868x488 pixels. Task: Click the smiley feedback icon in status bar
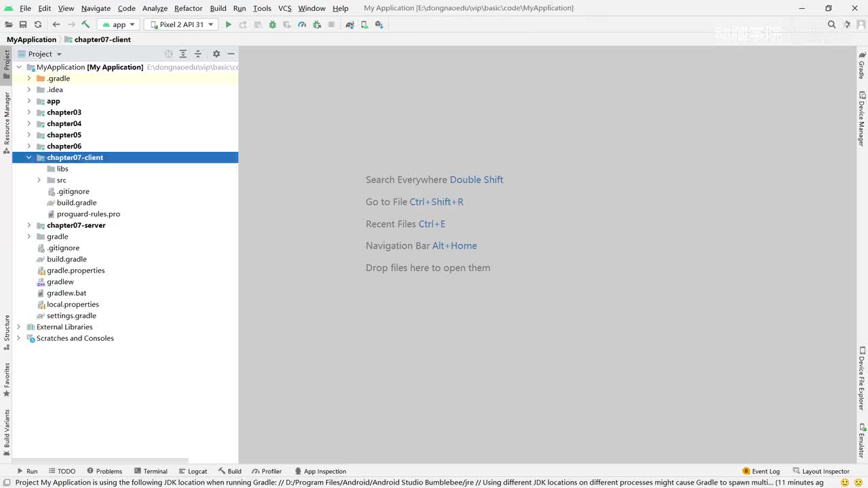tap(845, 483)
